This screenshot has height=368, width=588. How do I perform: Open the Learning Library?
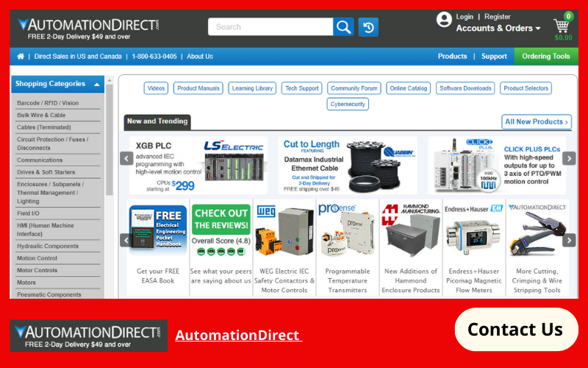[252, 88]
